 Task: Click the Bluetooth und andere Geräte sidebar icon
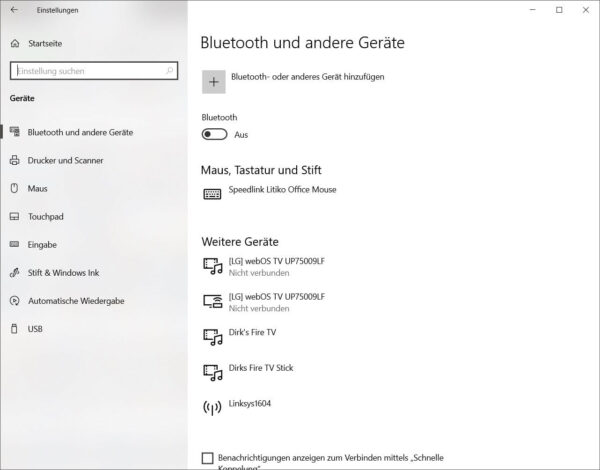pos(15,132)
